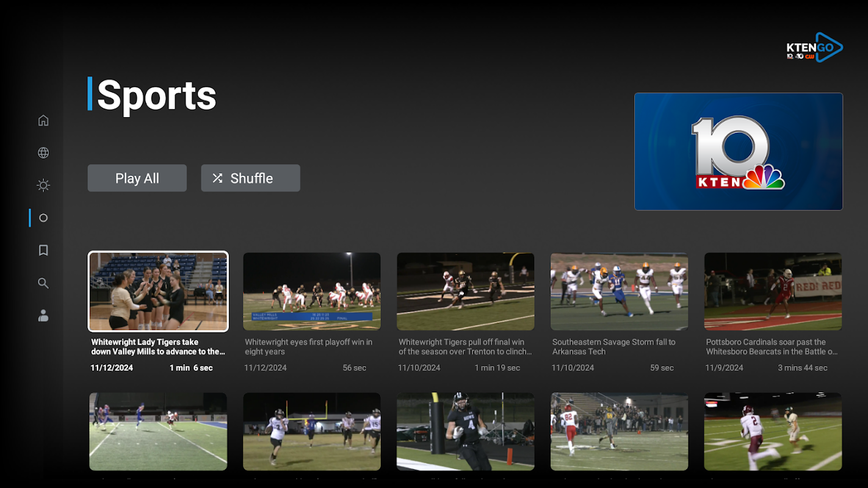Open the Pottsboro Cardinals video thumbnail

(x=773, y=292)
